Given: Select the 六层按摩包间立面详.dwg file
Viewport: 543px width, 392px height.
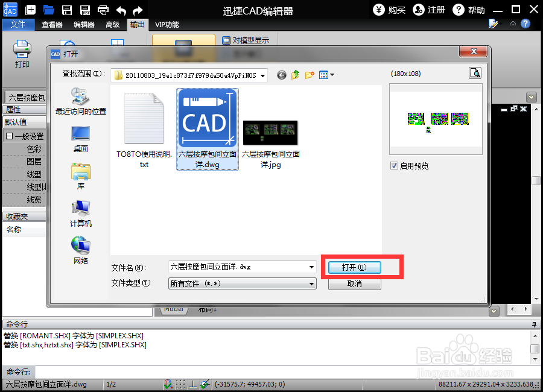Looking at the screenshot, I should coord(208,129).
